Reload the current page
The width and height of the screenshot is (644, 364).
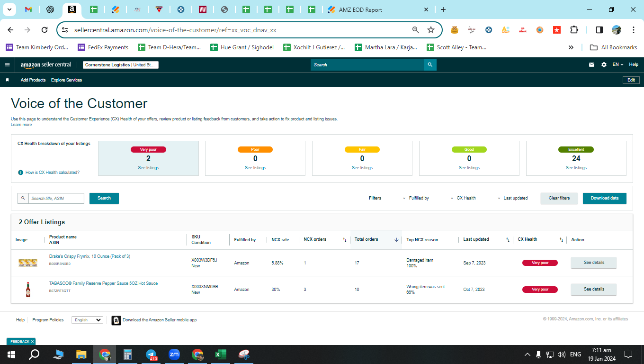(45, 30)
